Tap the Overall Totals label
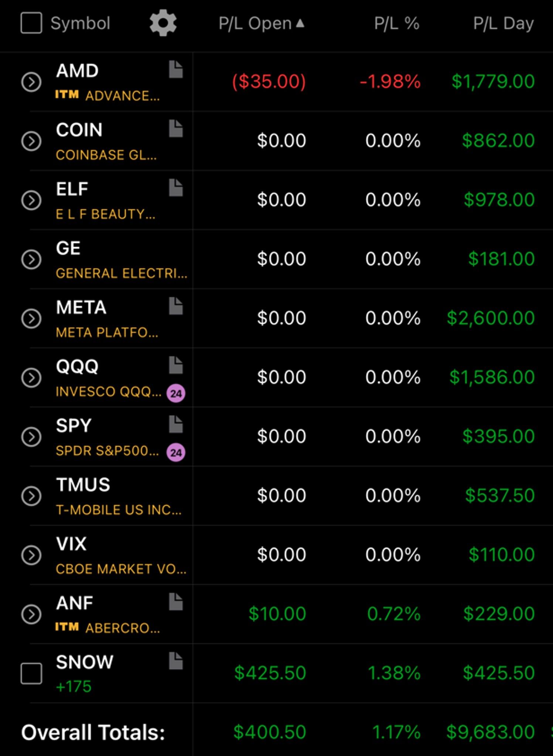Image resolution: width=553 pixels, height=756 pixels. coord(93,732)
